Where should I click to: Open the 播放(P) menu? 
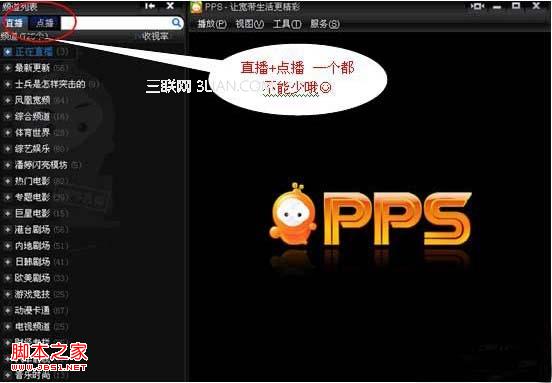pyautogui.click(x=212, y=24)
